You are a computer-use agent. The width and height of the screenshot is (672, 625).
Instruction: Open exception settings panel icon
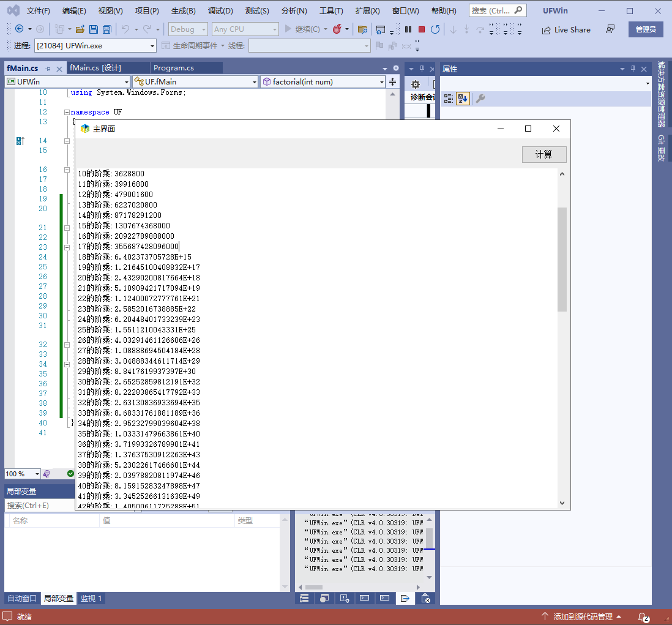[x=345, y=599]
